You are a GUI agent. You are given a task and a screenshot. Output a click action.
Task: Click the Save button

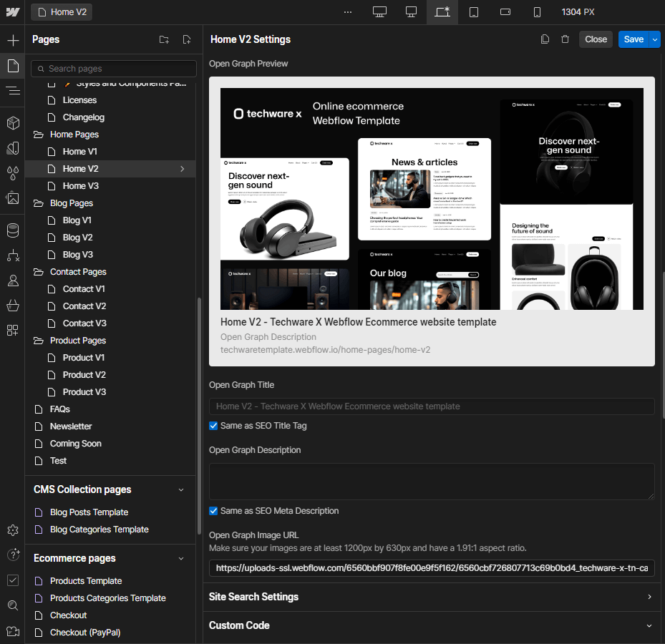pyautogui.click(x=634, y=39)
